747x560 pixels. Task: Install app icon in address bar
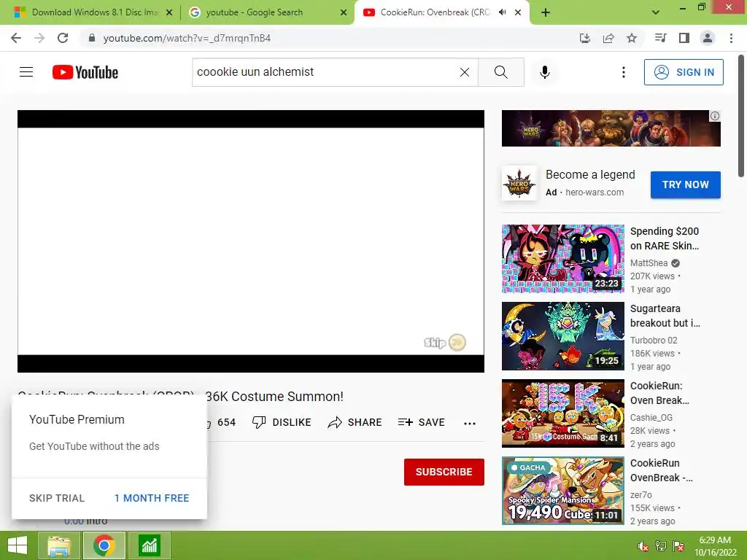[584, 38]
